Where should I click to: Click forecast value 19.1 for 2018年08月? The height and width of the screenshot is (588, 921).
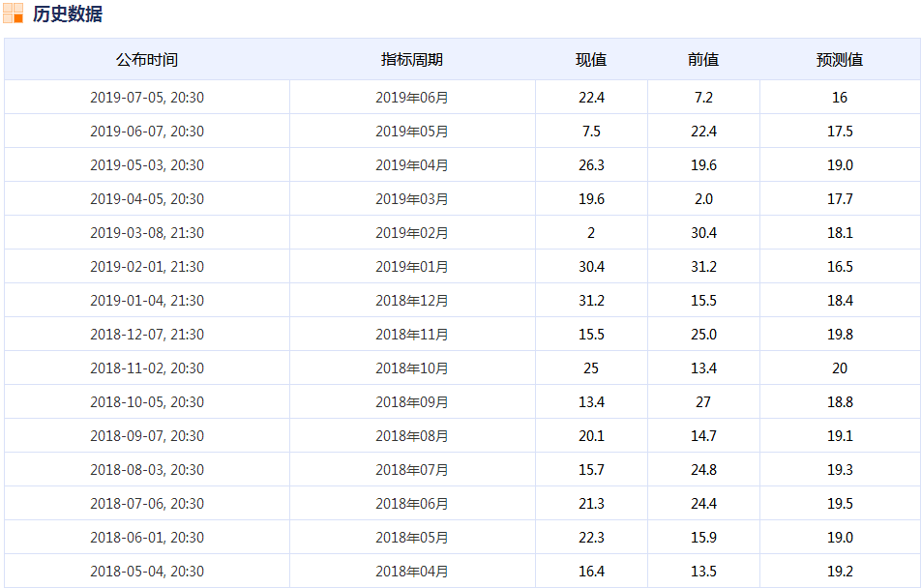(840, 436)
